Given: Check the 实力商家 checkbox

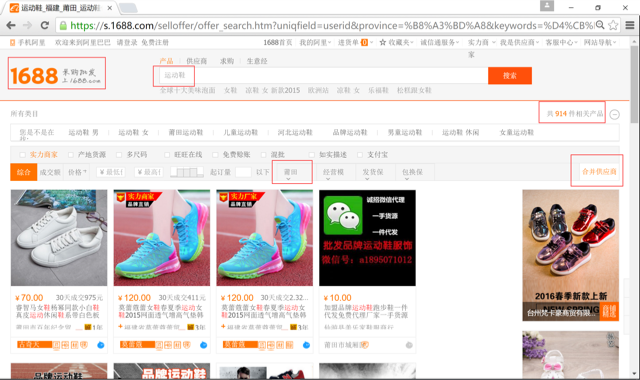Looking at the screenshot, I should 22,155.
